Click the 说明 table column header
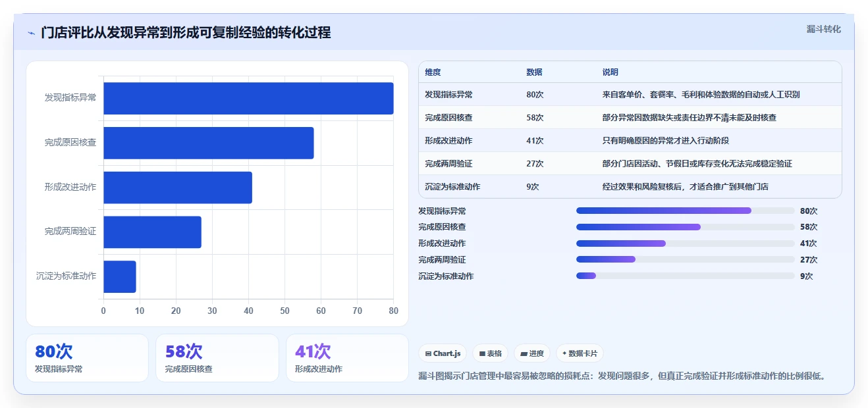The height and width of the screenshot is (408, 868). 610,72
